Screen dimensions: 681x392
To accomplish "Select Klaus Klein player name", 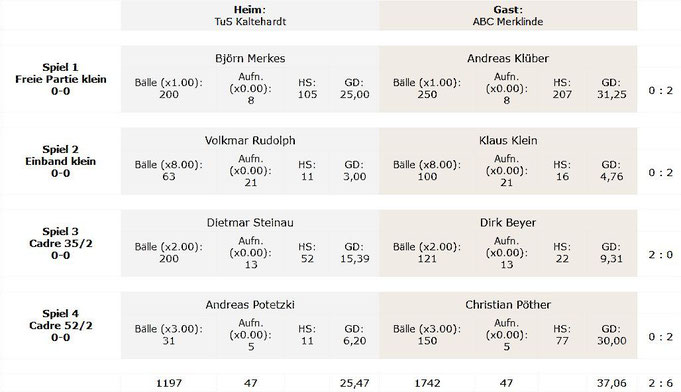I will point(508,141).
